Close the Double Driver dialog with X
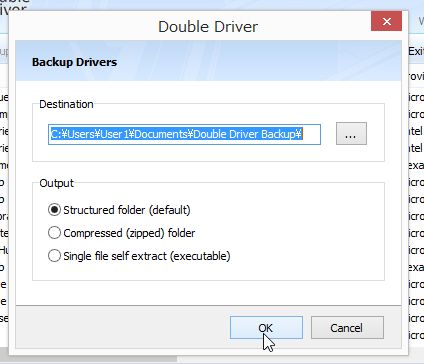 click(x=386, y=21)
